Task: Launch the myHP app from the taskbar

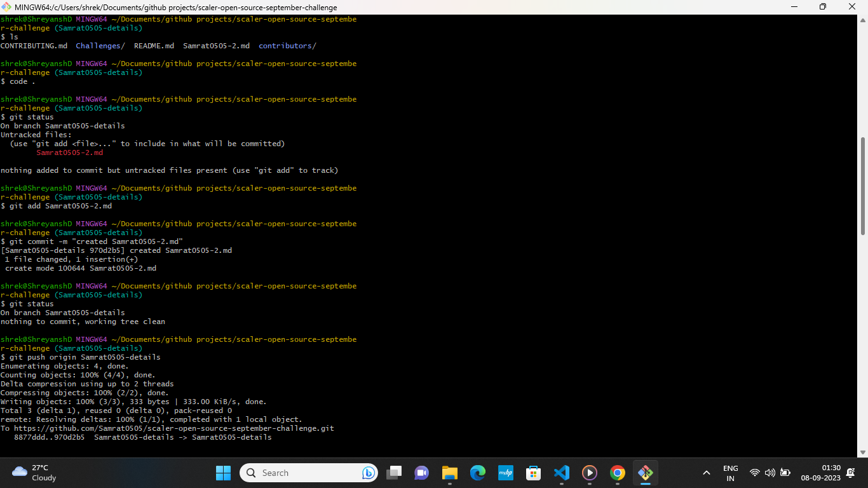Action: pyautogui.click(x=505, y=473)
